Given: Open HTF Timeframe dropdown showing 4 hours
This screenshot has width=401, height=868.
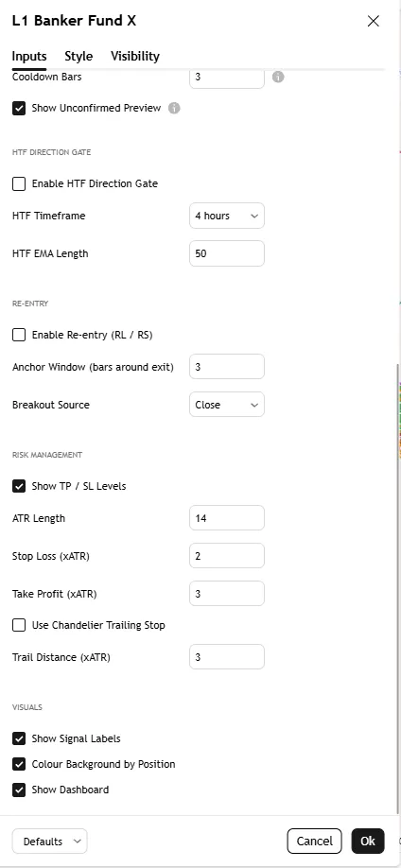Looking at the screenshot, I should click(227, 216).
